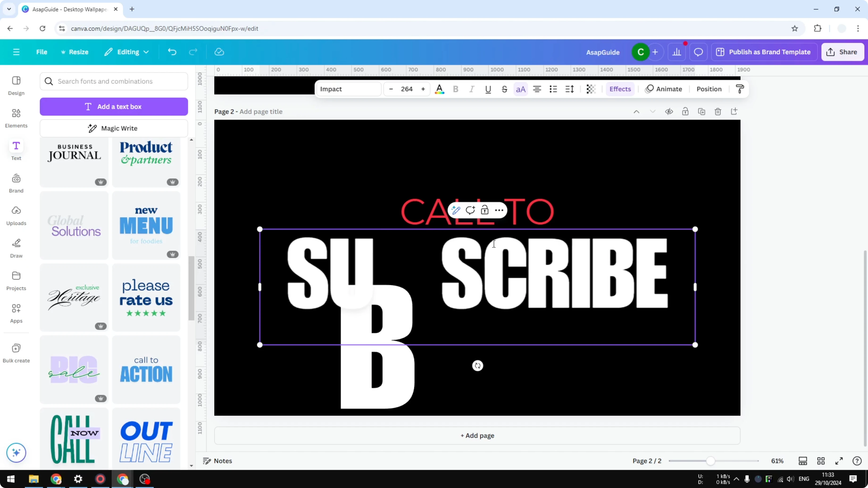This screenshot has height=488, width=868.
Task: Click Publish as Brand Template
Action: (764, 52)
